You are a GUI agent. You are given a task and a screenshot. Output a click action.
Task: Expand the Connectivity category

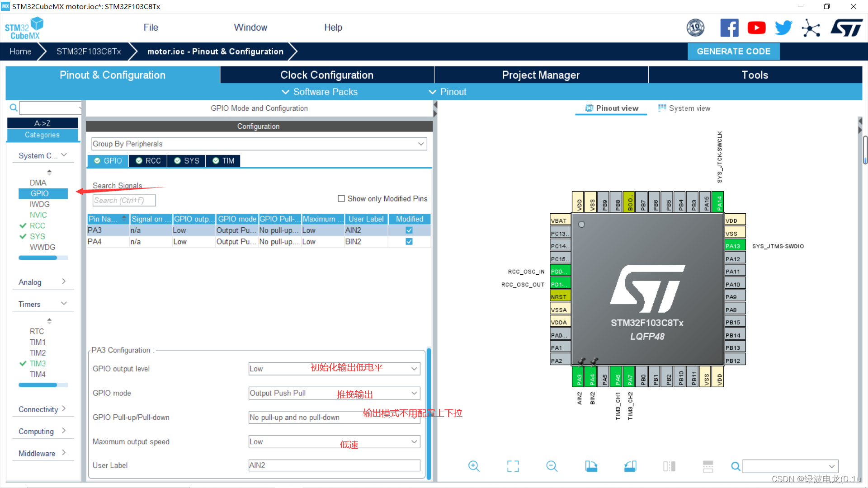pos(42,409)
